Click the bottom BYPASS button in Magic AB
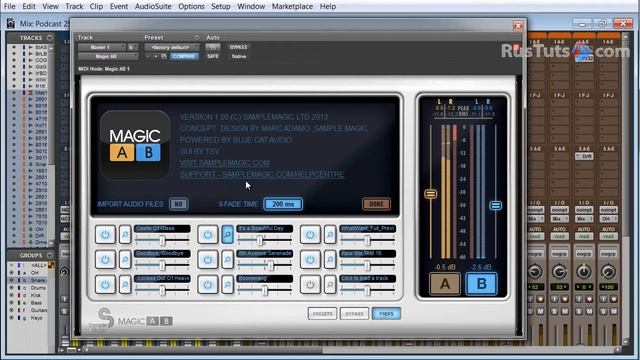The height and width of the screenshot is (360, 640). [x=354, y=314]
